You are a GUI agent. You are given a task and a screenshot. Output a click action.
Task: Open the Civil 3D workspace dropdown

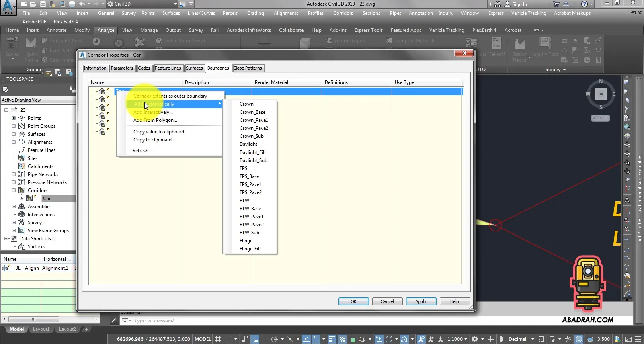175,4
